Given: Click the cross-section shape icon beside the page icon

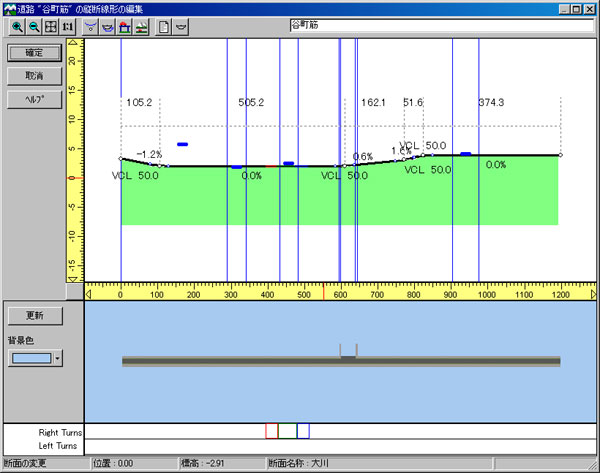Looking at the screenshot, I should pyautogui.click(x=181, y=27).
